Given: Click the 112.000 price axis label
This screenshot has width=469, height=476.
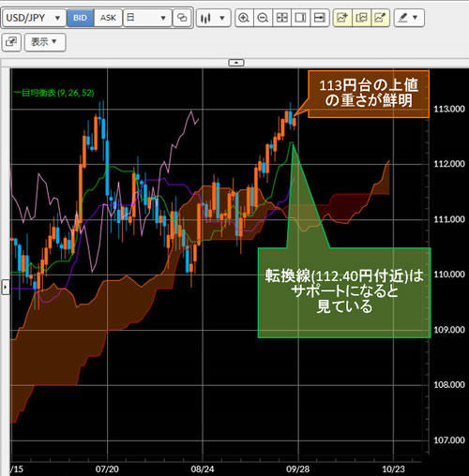Looking at the screenshot, I should [x=448, y=164].
